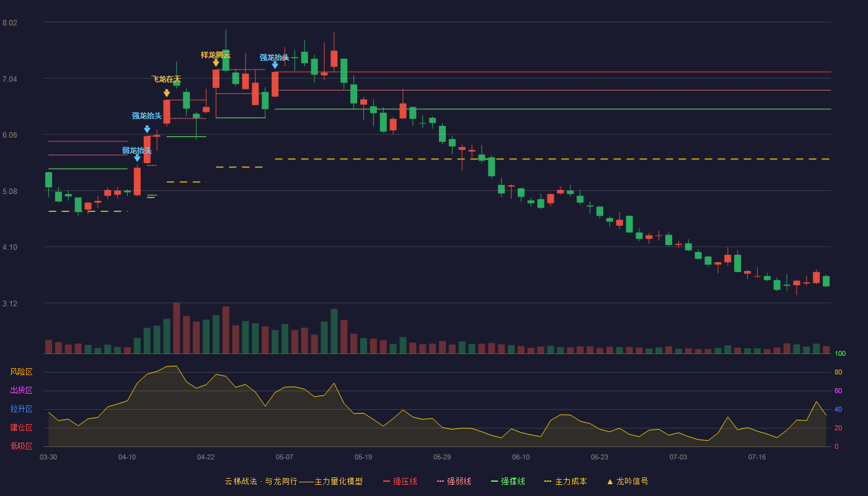Click the 05-19 date label

tap(363, 457)
